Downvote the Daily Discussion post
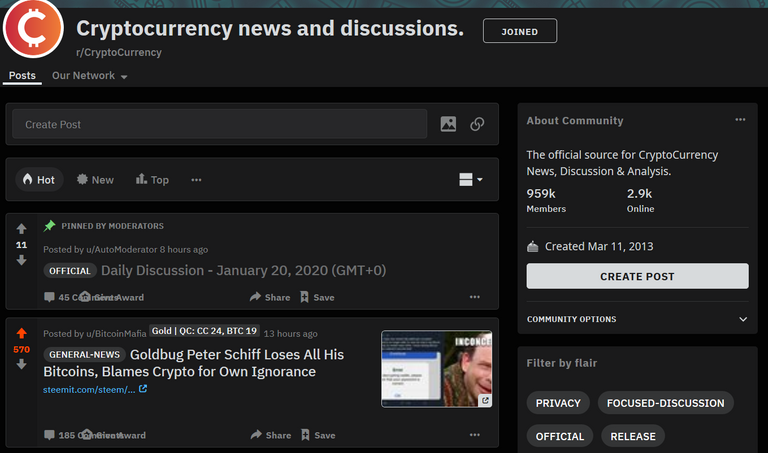The width and height of the screenshot is (768, 453). [x=22, y=260]
